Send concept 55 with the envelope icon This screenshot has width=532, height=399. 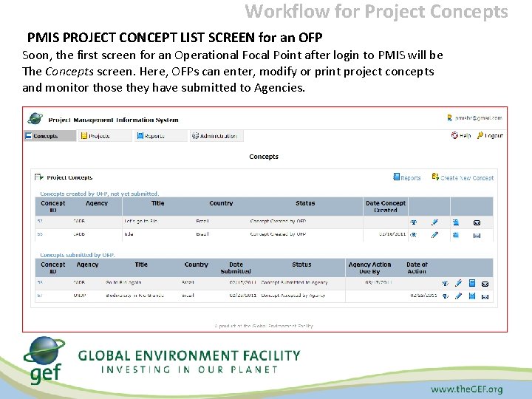(x=477, y=236)
